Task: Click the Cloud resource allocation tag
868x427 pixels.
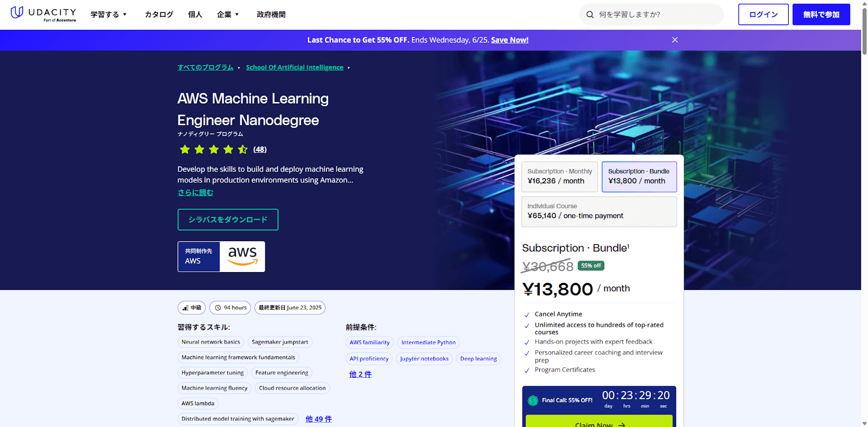Action: 292,388
